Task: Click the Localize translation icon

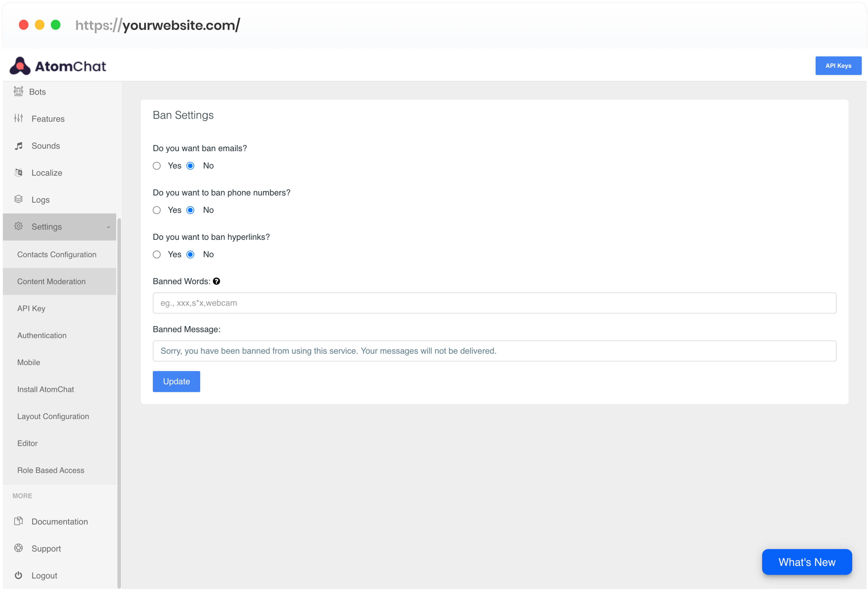Action: point(18,172)
